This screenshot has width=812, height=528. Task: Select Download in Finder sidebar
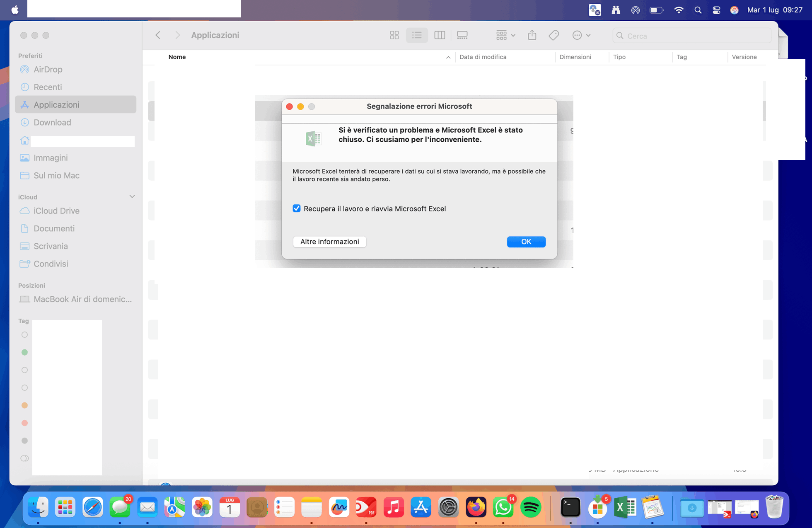click(x=76, y=122)
